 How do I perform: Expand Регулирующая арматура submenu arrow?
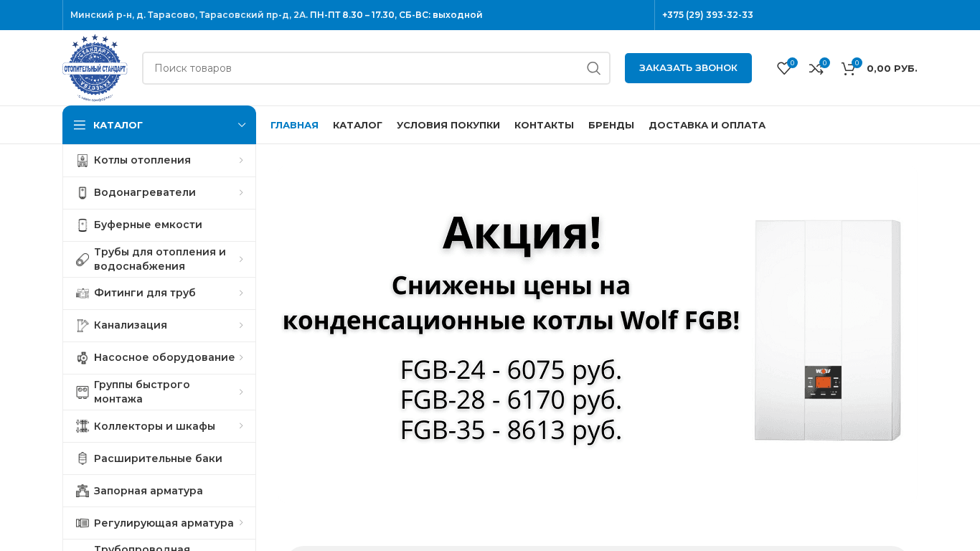pyautogui.click(x=241, y=523)
